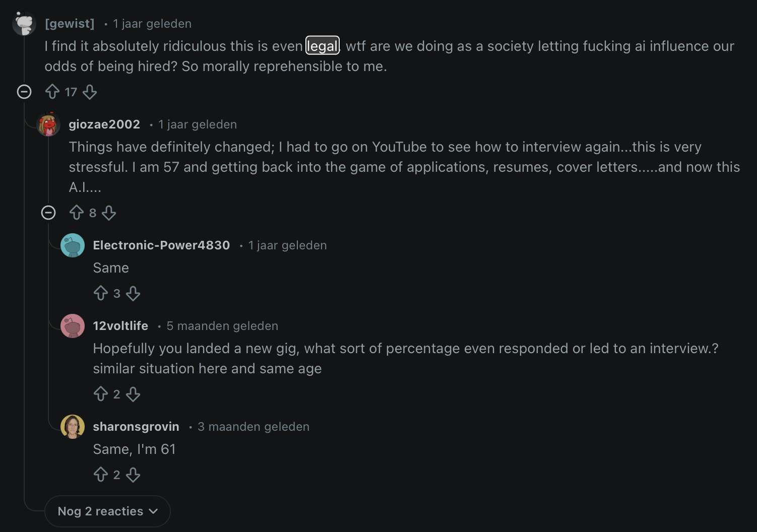Collapse the [gewist] comment thread
Image resolution: width=757 pixels, height=532 pixels.
[x=24, y=92]
